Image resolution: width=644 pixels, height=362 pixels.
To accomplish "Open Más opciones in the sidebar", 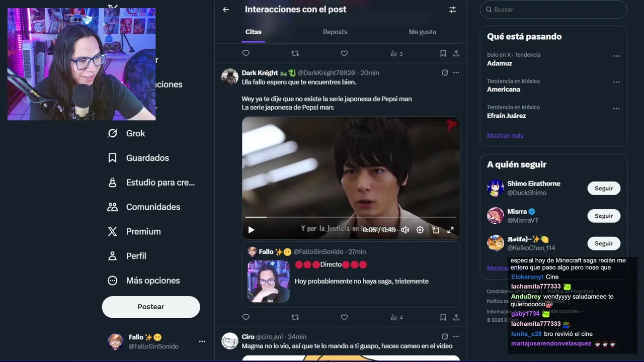I will 144,281.
